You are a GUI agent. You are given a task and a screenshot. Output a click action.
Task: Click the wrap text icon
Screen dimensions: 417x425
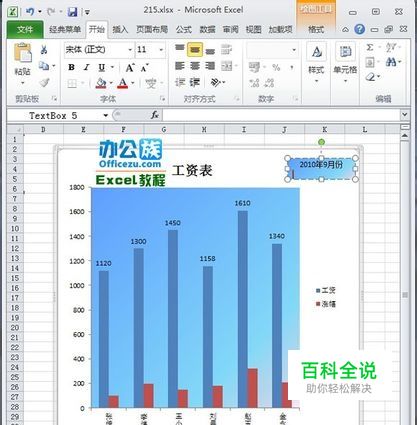[x=227, y=50]
